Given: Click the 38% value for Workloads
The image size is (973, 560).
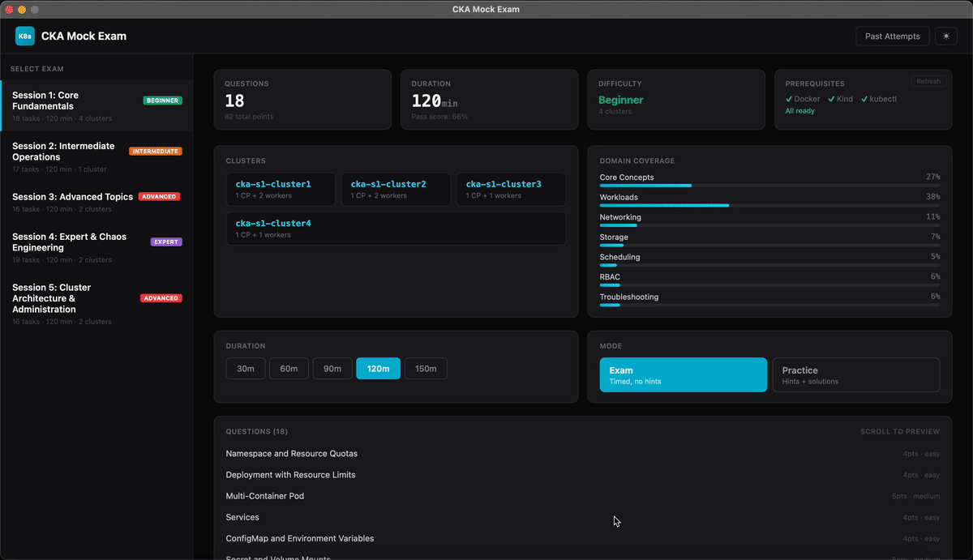Looking at the screenshot, I should click(x=933, y=197).
